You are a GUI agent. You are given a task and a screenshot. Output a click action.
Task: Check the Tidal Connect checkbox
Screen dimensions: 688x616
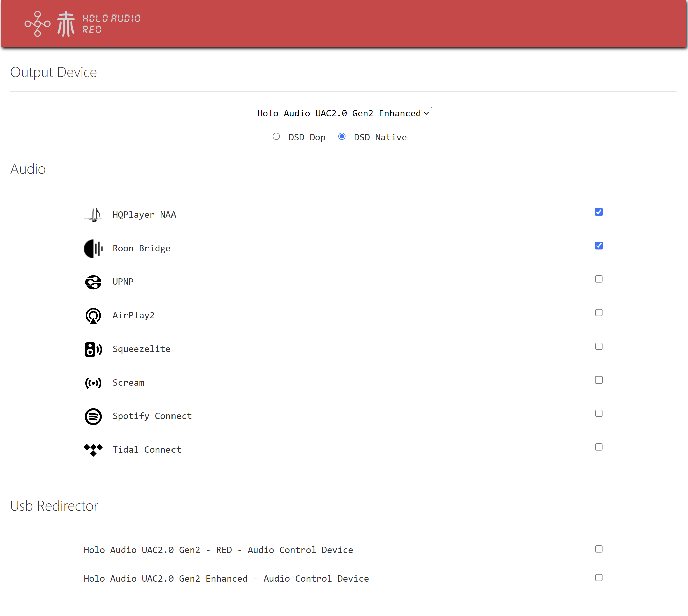click(598, 447)
